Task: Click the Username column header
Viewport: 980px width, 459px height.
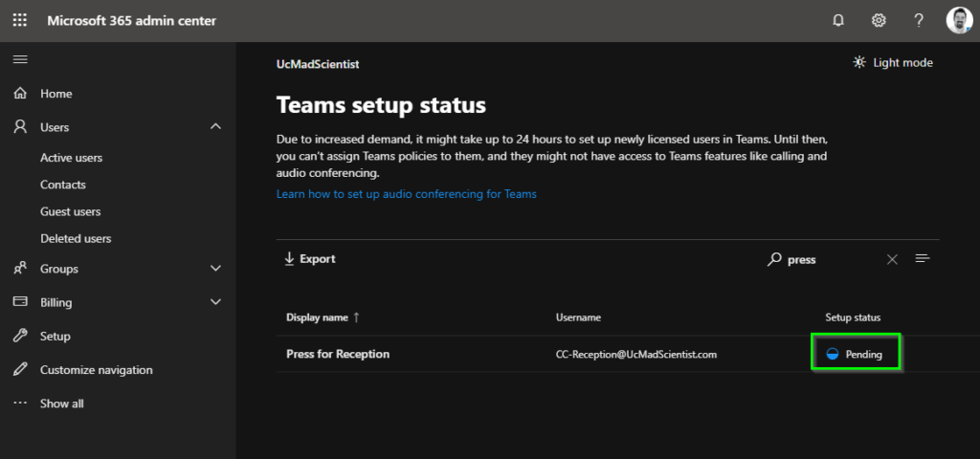Action: [x=578, y=317]
